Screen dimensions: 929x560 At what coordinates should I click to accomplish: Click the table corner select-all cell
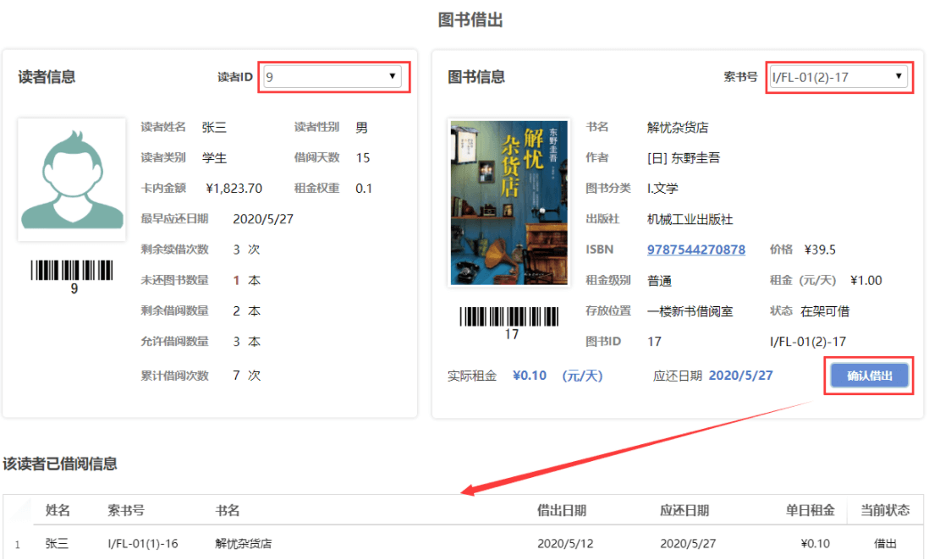pos(19,510)
